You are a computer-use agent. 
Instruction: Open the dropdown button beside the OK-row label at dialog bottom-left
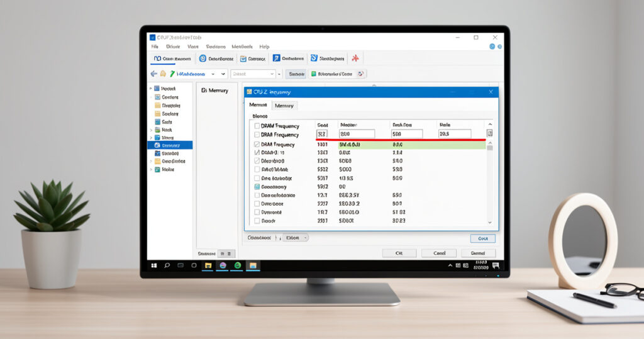click(294, 238)
